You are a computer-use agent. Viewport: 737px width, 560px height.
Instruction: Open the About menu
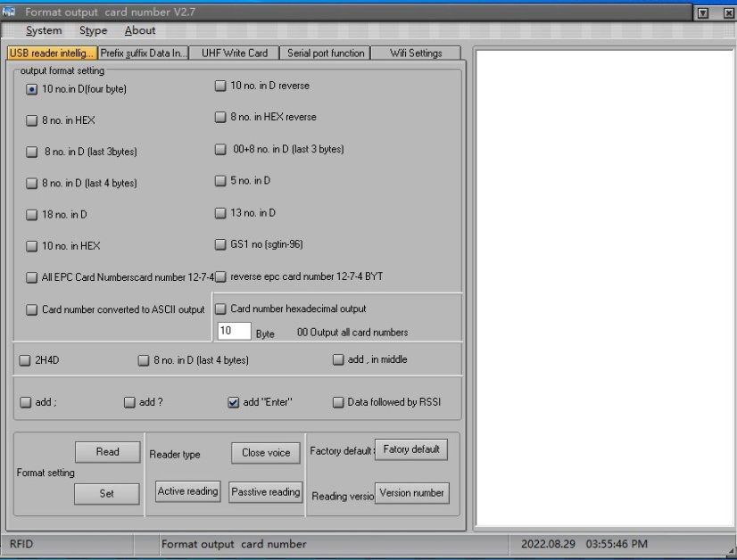pyautogui.click(x=139, y=30)
